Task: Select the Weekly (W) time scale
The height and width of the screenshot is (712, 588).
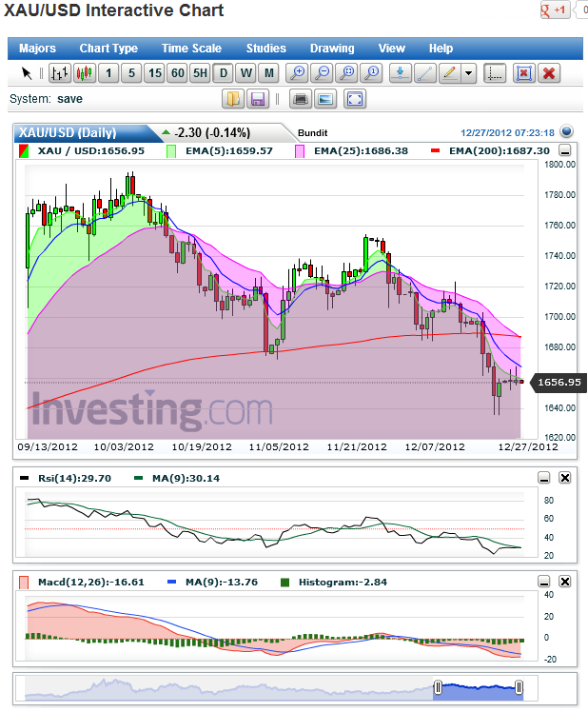Action: (x=246, y=73)
